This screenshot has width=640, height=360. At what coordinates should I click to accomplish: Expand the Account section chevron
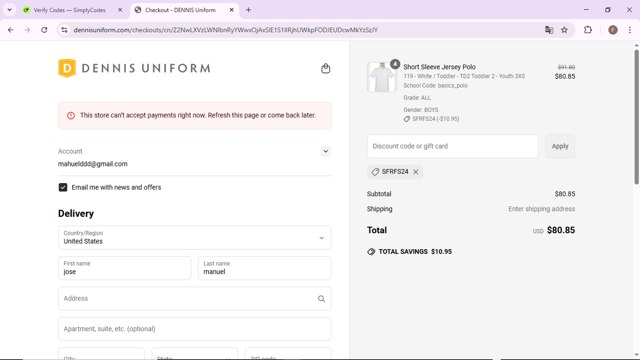coord(325,151)
